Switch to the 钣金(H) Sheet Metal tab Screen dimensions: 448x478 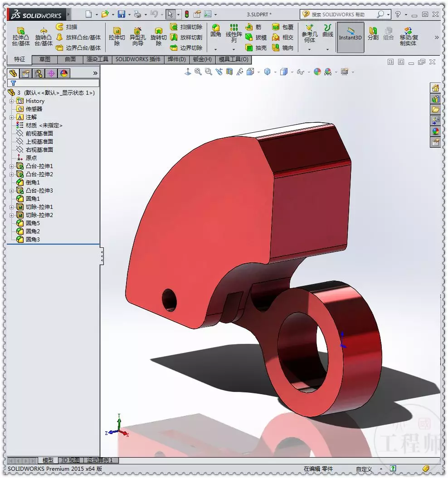(202, 59)
